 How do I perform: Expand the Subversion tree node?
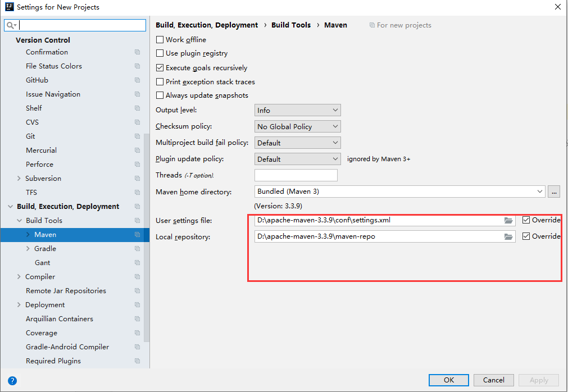click(x=19, y=178)
